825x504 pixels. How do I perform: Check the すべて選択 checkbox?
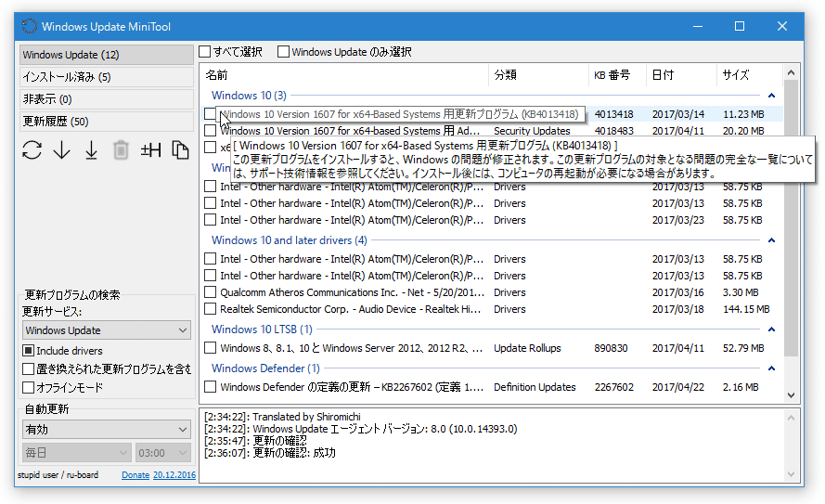(x=205, y=52)
